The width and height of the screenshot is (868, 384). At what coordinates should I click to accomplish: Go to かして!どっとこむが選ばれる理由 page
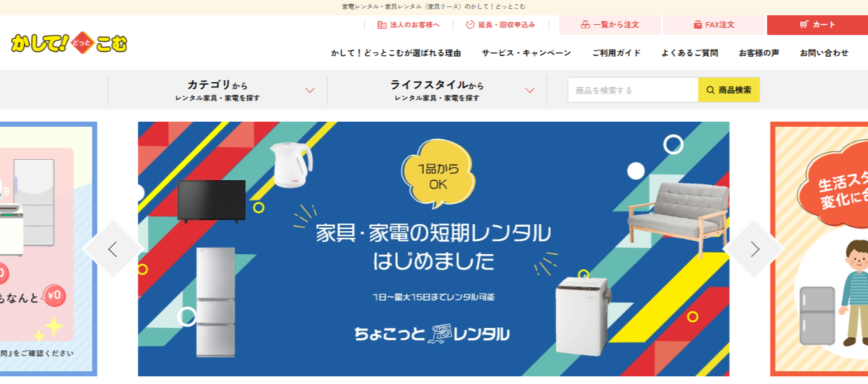coord(396,53)
